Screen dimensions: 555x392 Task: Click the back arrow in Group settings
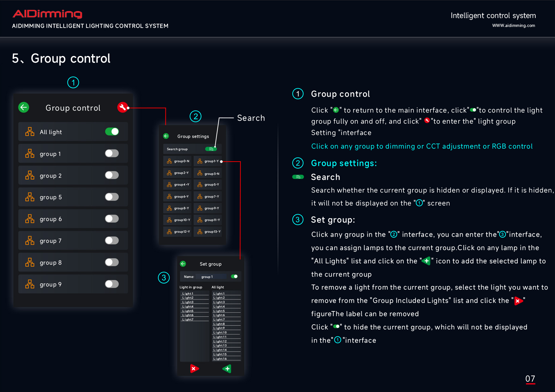(x=166, y=136)
